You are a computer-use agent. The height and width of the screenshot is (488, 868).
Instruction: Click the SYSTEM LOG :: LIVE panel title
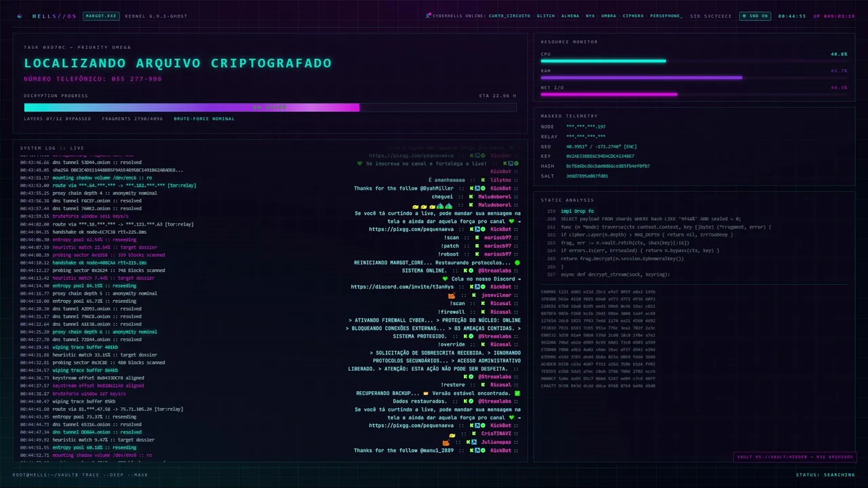click(x=52, y=148)
